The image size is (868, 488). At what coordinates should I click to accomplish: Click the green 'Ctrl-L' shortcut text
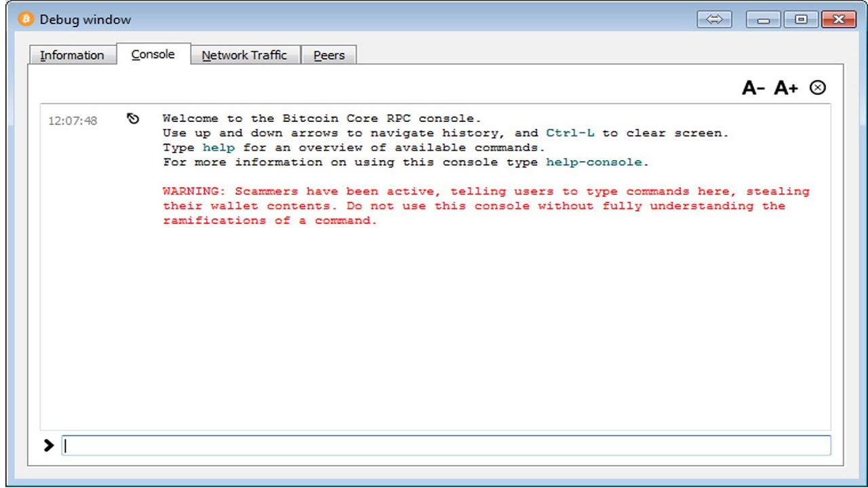(570, 133)
